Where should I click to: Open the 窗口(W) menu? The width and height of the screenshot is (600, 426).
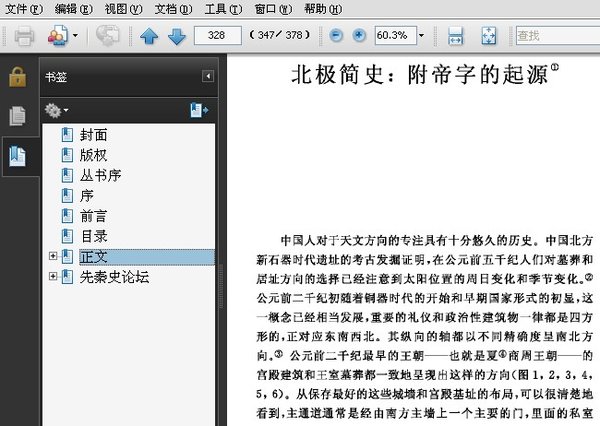coord(273,8)
